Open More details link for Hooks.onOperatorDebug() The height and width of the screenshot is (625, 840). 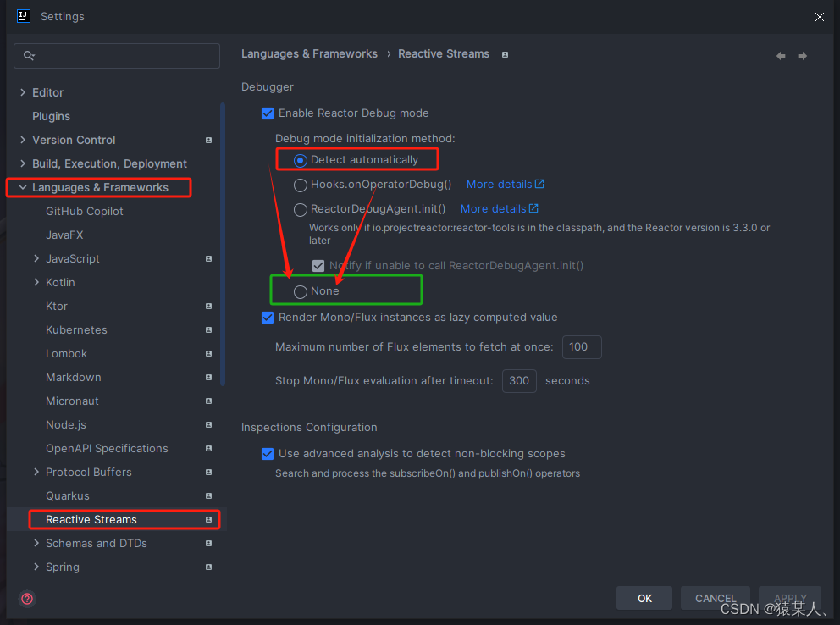505,185
